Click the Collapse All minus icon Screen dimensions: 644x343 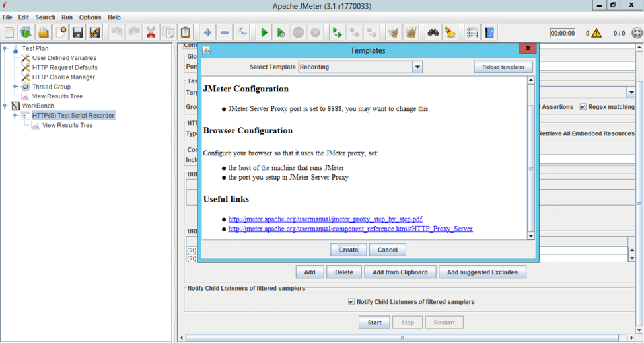click(x=225, y=32)
